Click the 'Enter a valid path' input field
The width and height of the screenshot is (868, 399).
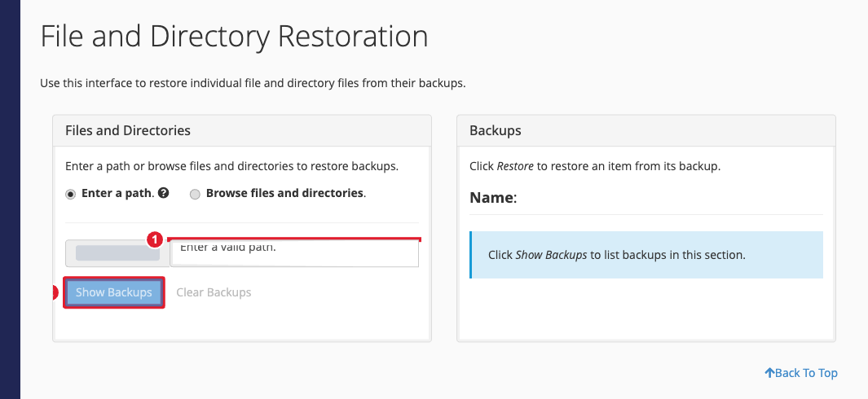[294, 253]
